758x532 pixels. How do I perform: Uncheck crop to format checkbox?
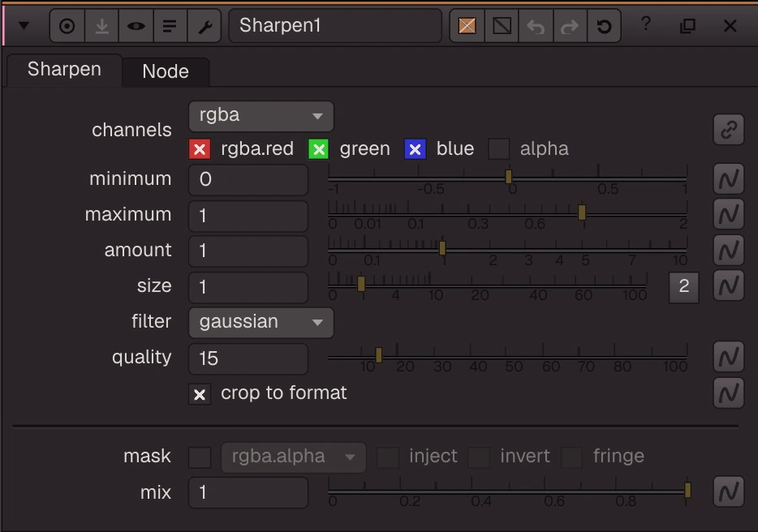pyautogui.click(x=200, y=395)
